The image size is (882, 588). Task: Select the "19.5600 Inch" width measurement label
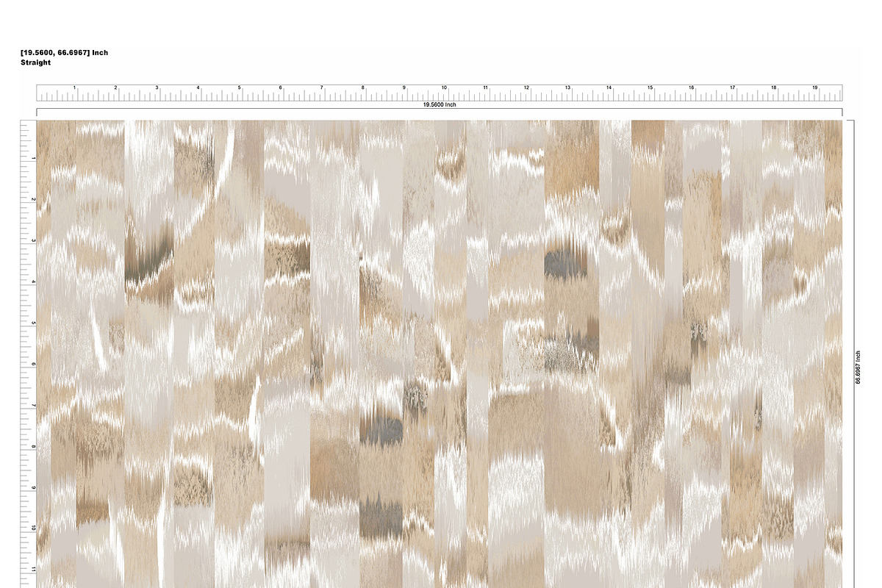point(440,105)
